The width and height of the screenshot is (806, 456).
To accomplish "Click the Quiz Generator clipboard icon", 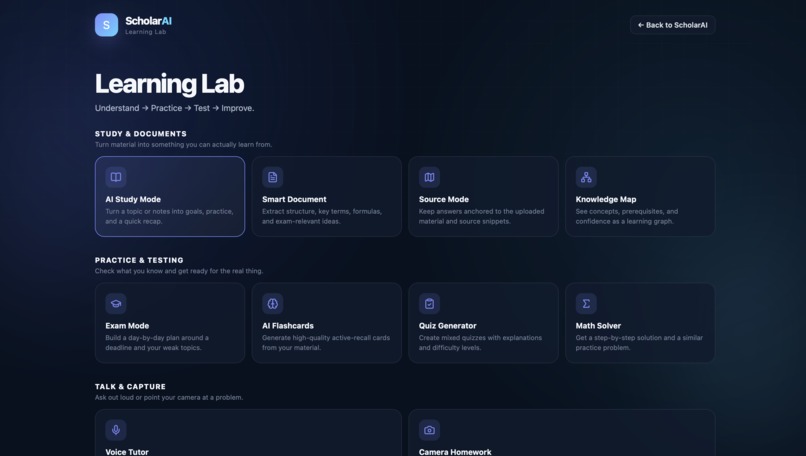I will [429, 303].
